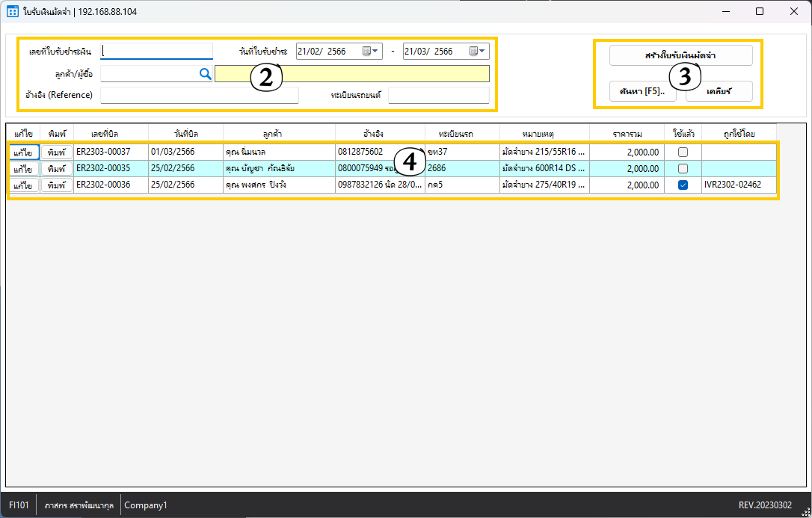The image size is (812, 518).
Task: Select the row for customer คุณ บัญชา
Action: coord(277,168)
